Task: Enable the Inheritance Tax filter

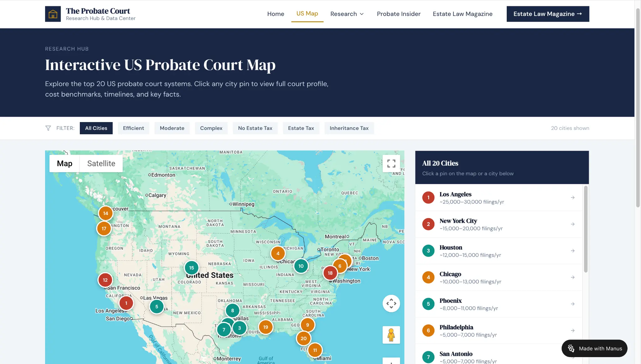Action: [349, 128]
